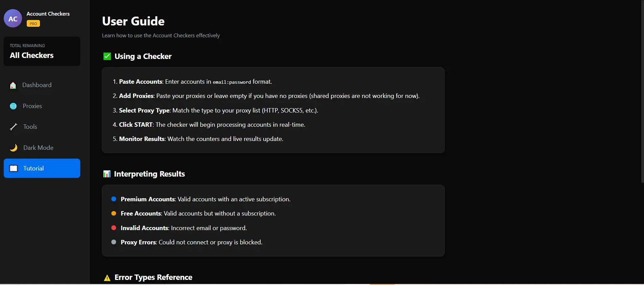Image resolution: width=644 pixels, height=285 pixels.
Task: Click the AC avatar logo
Action: tap(13, 18)
